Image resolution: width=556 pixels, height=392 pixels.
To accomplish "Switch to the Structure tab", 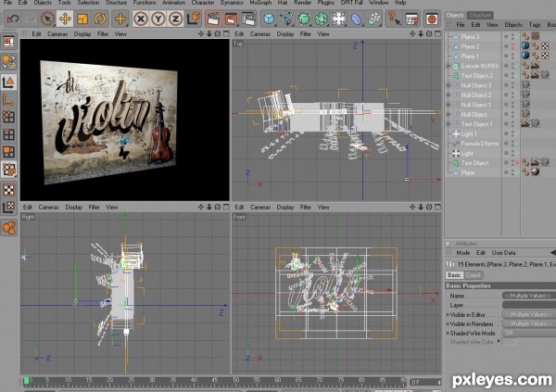I will pyautogui.click(x=480, y=15).
